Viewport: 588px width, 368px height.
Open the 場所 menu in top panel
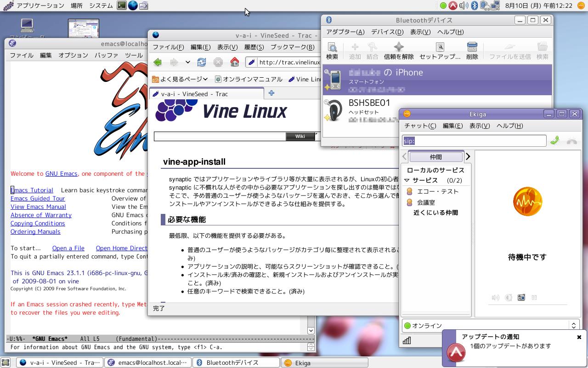[x=77, y=6]
